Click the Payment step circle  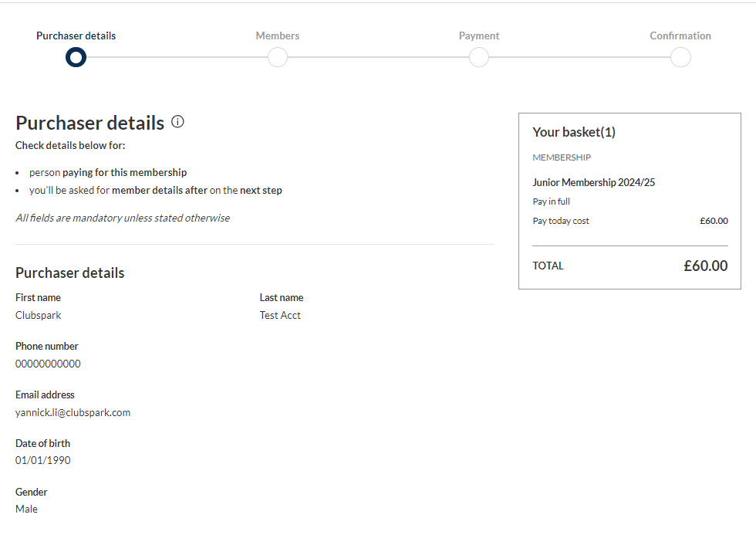479,57
